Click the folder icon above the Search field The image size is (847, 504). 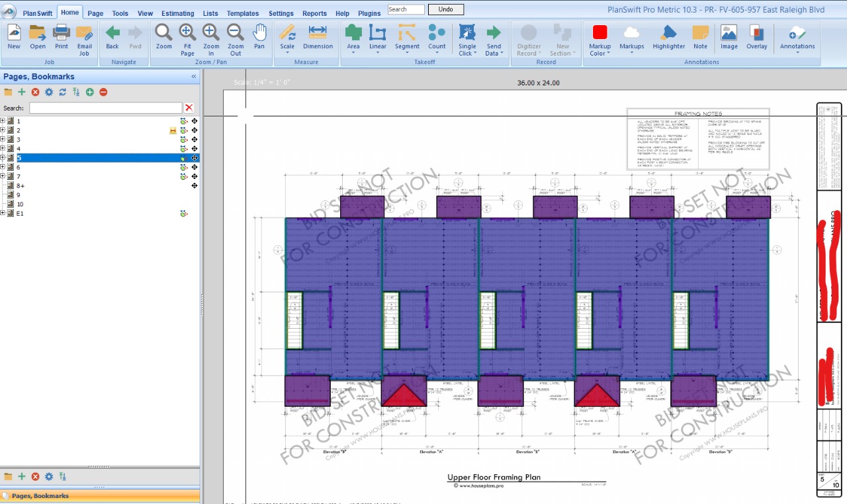click(8, 92)
